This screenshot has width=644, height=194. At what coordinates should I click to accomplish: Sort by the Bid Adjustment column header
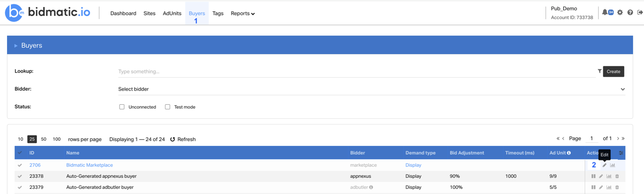click(467, 153)
